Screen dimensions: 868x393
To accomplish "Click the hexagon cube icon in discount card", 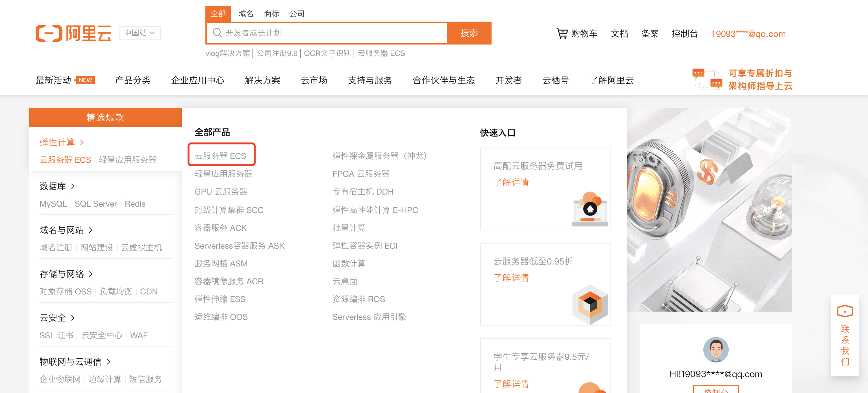I will (590, 305).
